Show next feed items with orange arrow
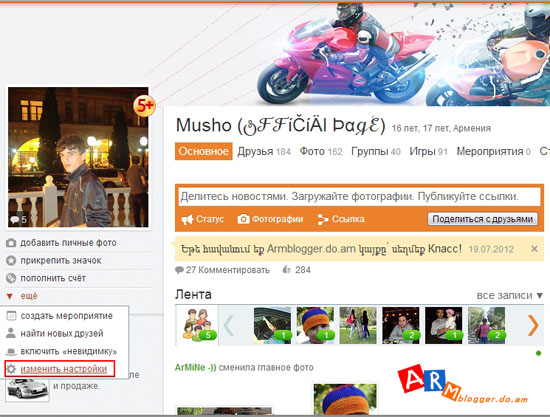This screenshot has height=417, width=550. tap(533, 325)
